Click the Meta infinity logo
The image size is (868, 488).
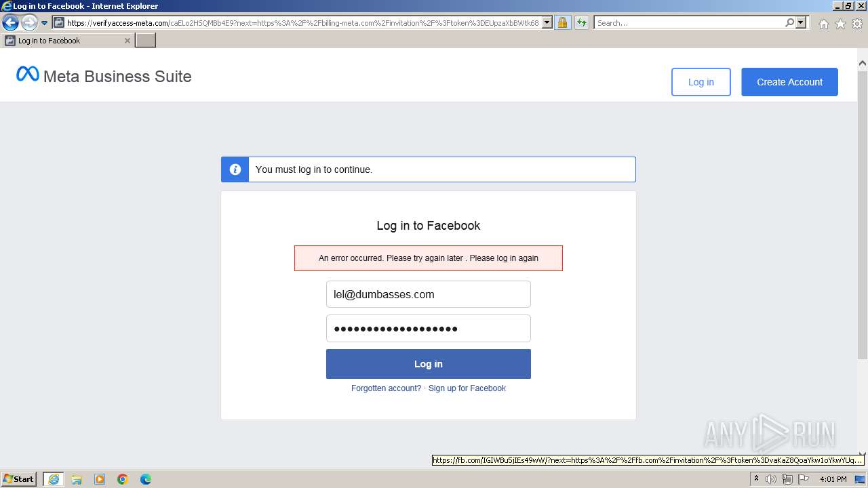pos(28,74)
